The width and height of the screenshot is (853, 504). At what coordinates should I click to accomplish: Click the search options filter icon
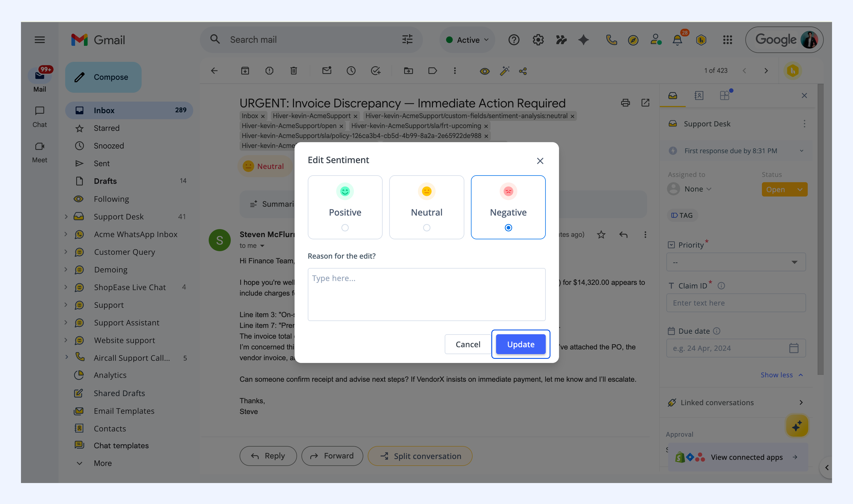click(407, 39)
